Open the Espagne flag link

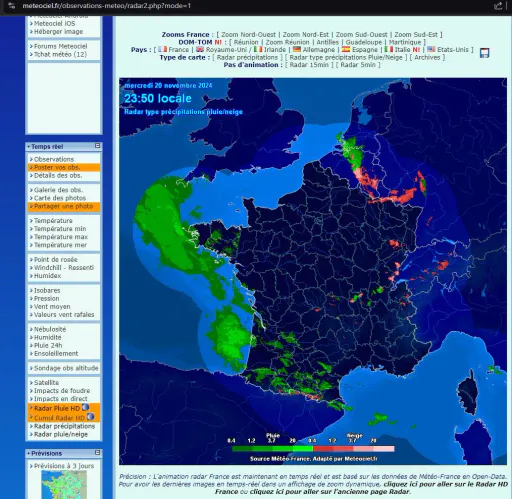pyautogui.click(x=360, y=50)
